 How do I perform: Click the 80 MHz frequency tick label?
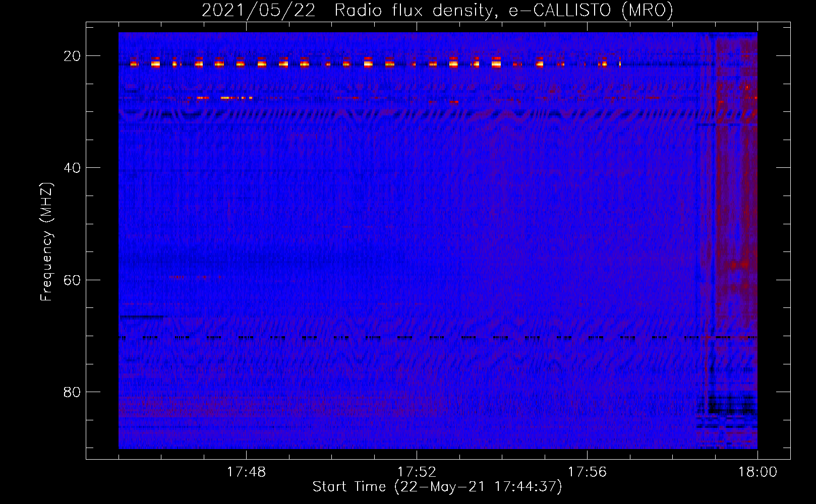72,392
